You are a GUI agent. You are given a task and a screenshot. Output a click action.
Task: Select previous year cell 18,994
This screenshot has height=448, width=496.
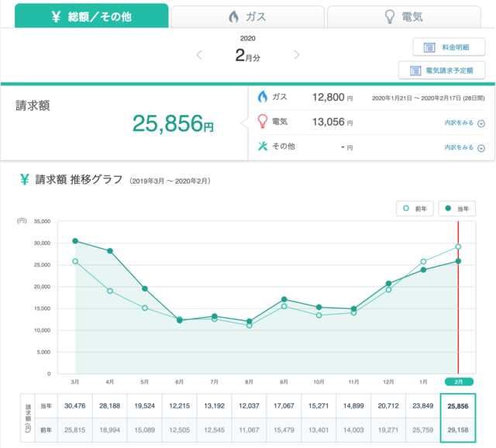[x=110, y=430]
